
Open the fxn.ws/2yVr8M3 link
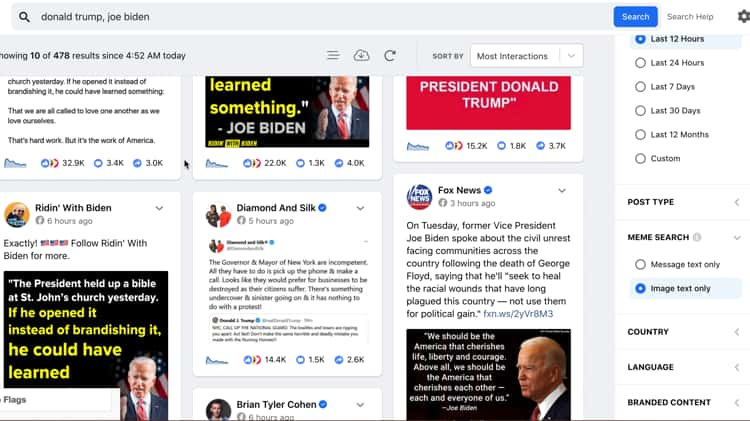(518, 314)
